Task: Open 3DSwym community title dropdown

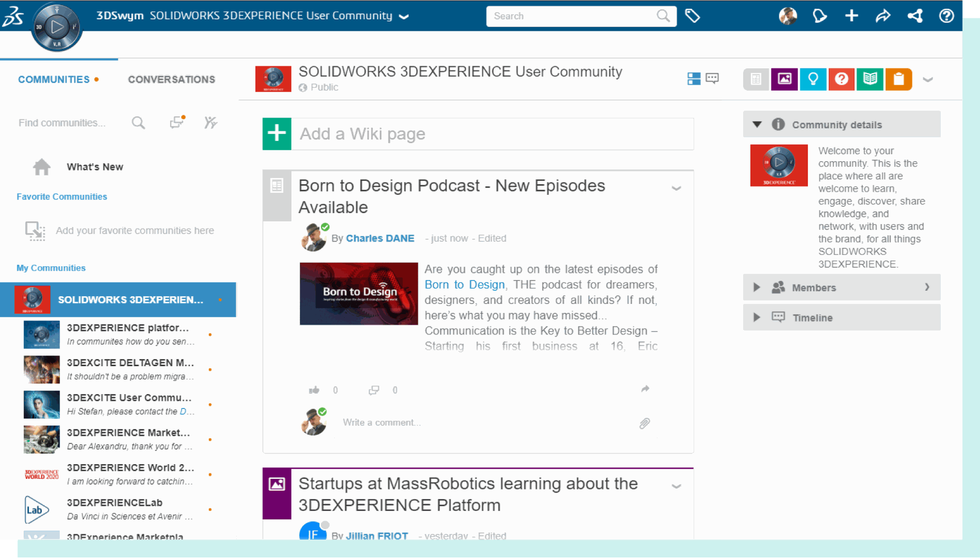Action: pyautogui.click(x=404, y=16)
